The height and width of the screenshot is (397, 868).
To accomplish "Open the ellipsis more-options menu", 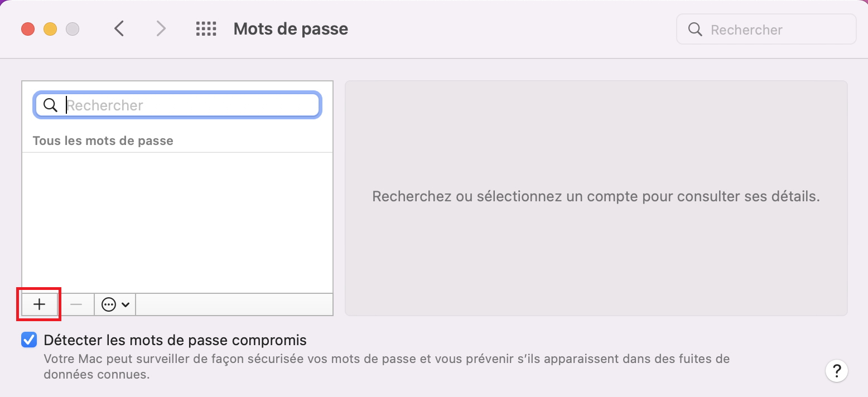I will pos(115,304).
